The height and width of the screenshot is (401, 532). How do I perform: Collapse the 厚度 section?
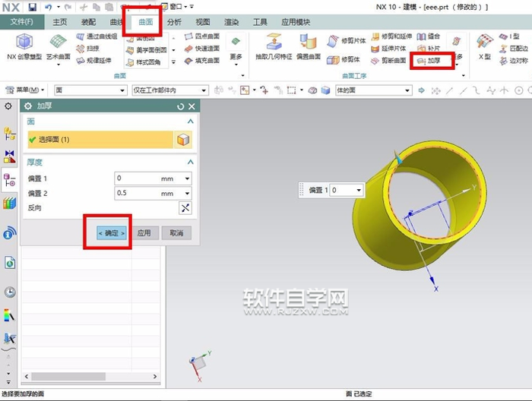point(190,163)
